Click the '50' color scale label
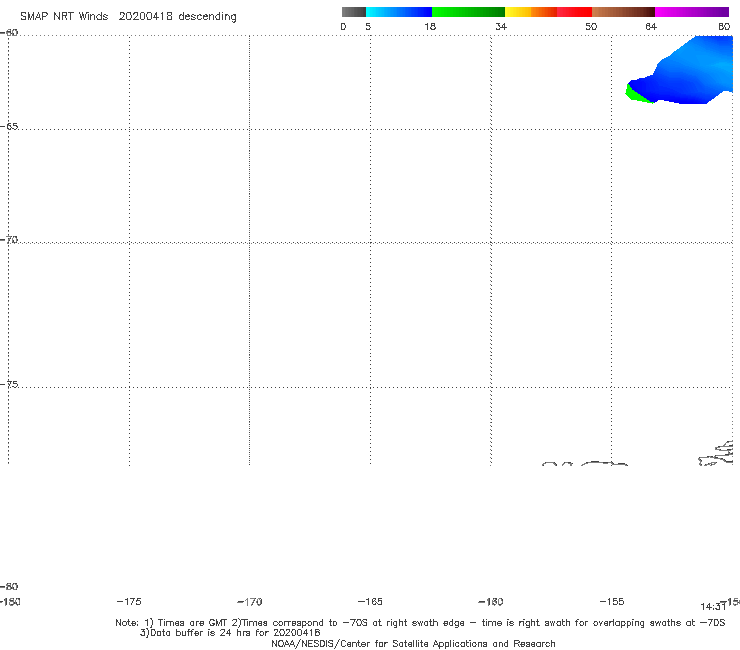This screenshot has width=740, height=650. (x=591, y=26)
